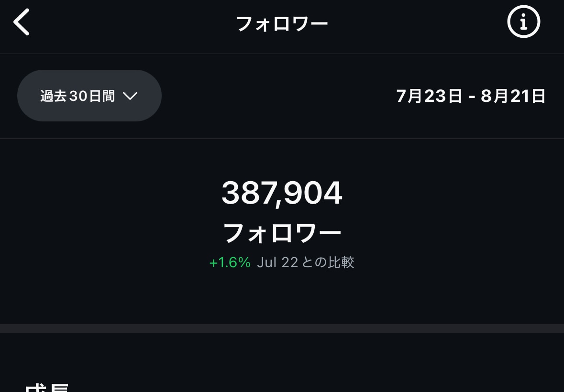Tap the green +1.6% growth figure
Image resolution: width=564 pixels, height=392 pixels.
(x=230, y=262)
